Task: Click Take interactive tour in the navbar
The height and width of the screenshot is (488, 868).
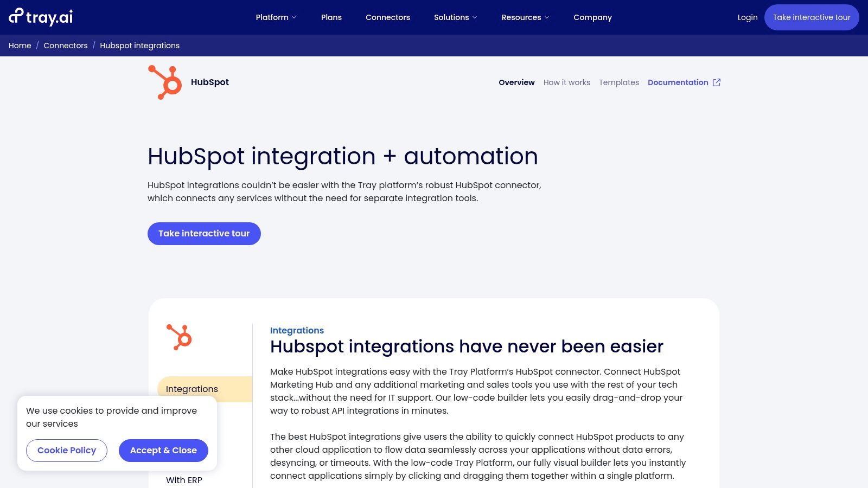Action: [812, 17]
